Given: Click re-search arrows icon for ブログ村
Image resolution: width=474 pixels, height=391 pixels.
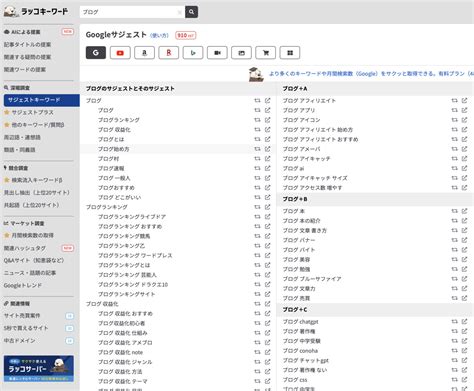Looking at the screenshot, I should pyautogui.click(x=257, y=158).
